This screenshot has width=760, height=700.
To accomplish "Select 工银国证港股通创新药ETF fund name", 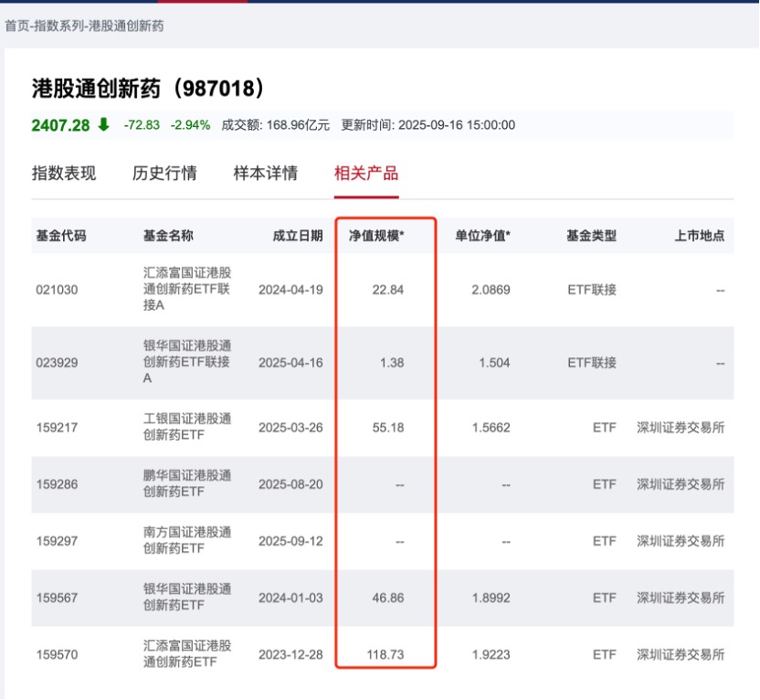I will pos(187,428).
